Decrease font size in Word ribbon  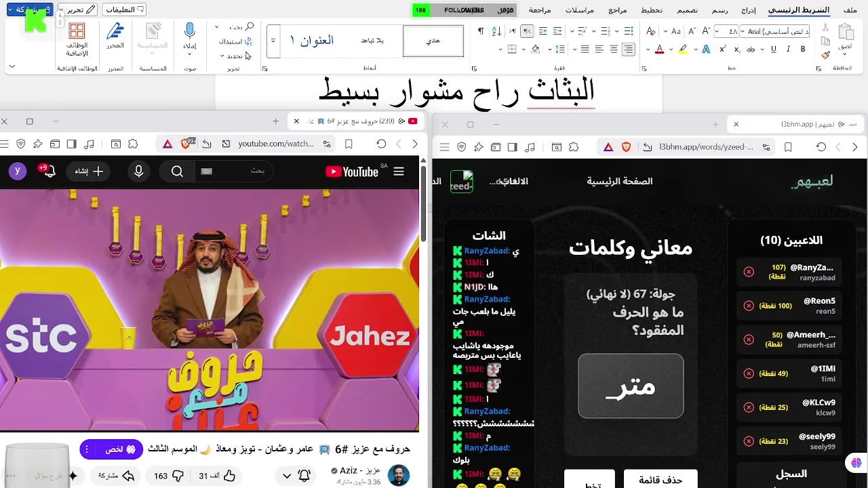point(692,31)
